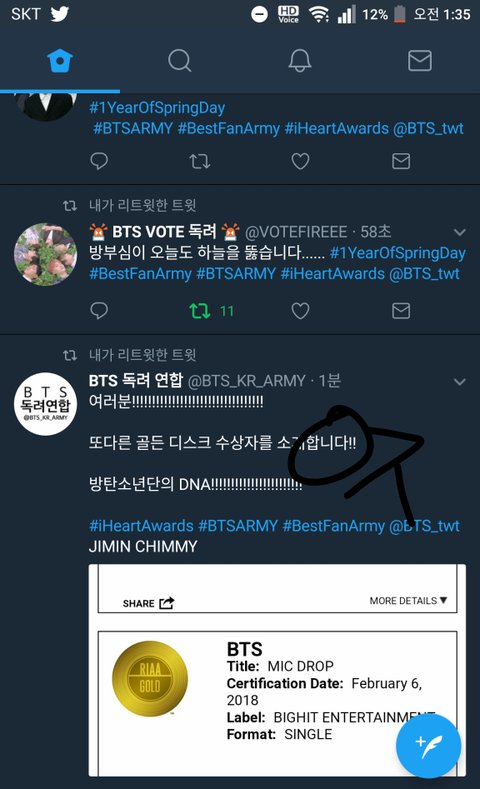Reply to the BTS VOTE 독려 tweet
The width and height of the screenshot is (480, 789).
[x=99, y=310]
